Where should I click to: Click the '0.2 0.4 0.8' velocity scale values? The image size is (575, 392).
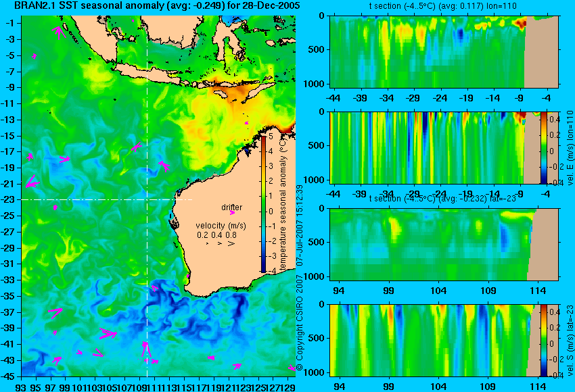coord(216,235)
